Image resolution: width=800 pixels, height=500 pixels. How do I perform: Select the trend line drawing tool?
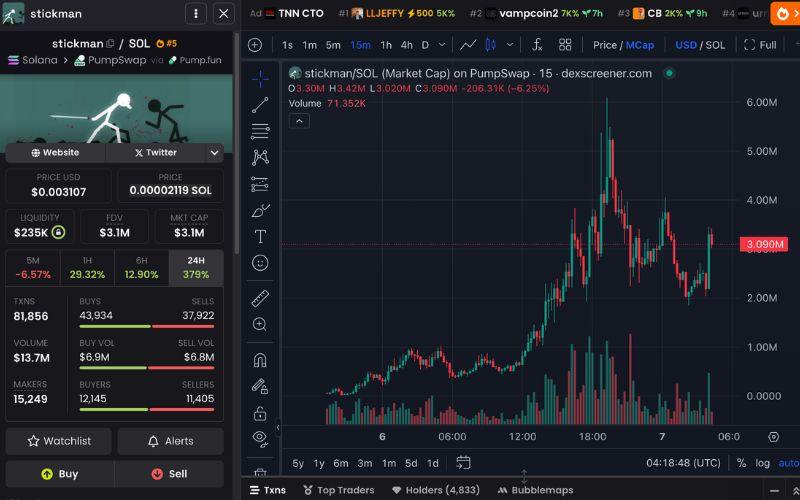pyautogui.click(x=260, y=105)
